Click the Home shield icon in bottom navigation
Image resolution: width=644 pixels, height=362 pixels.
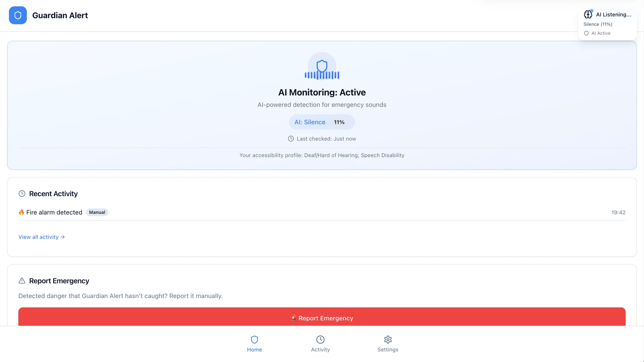click(x=254, y=339)
